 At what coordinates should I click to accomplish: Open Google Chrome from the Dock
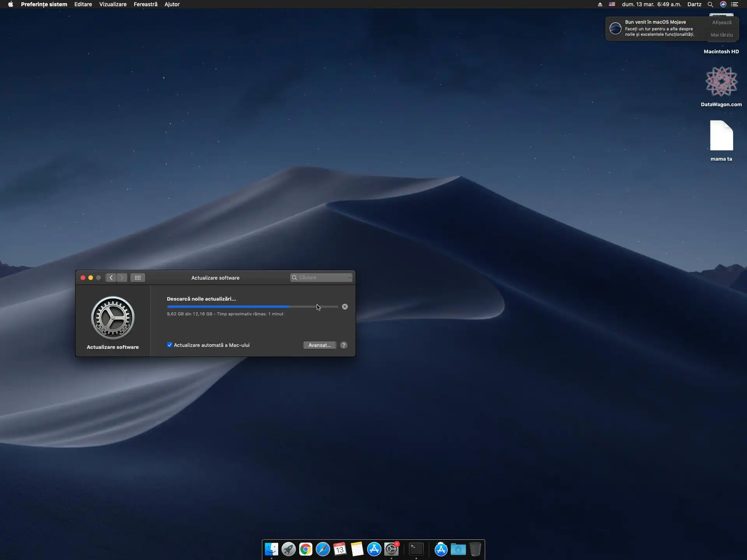tap(306, 549)
